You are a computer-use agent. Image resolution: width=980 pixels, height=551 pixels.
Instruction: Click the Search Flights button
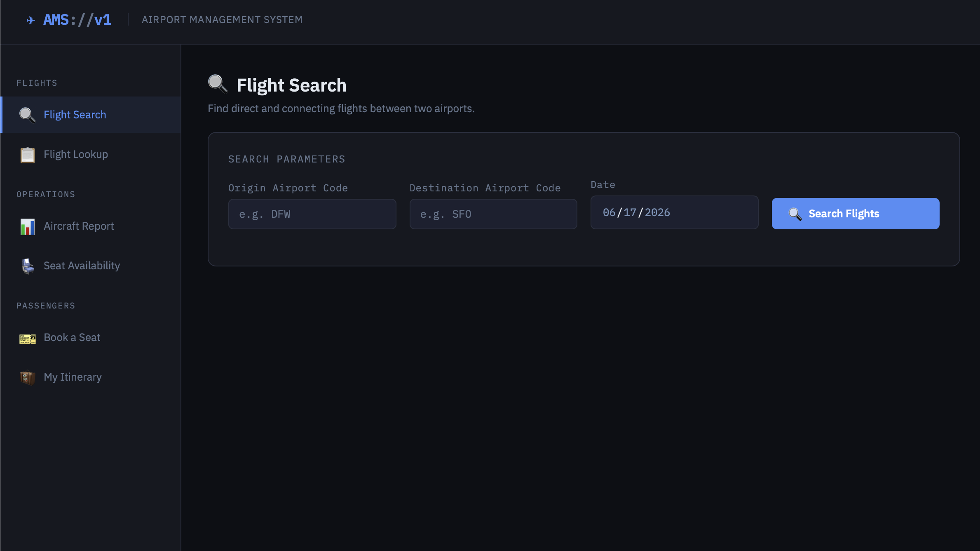[x=856, y=214]
